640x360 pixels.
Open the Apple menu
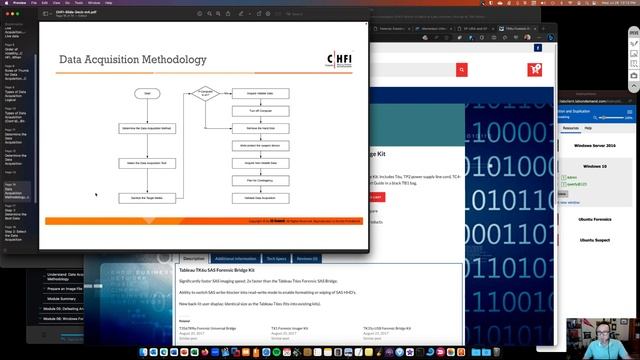coord(7,3)
